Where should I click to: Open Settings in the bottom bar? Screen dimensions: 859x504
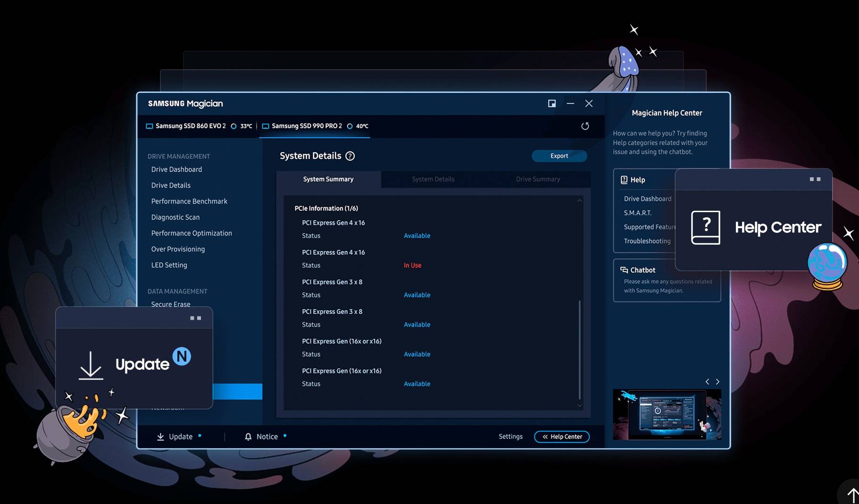point(510,437)
